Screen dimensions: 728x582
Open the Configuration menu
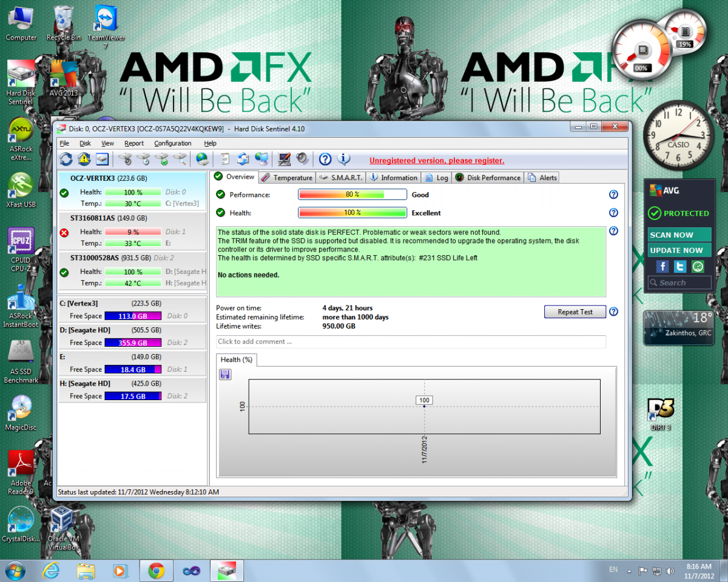coord(173,144)
